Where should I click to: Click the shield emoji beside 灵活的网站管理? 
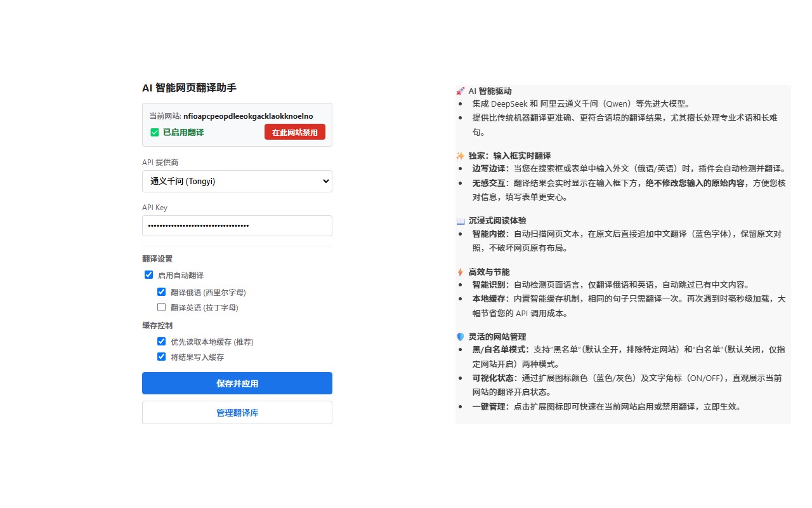(x=461, y=337)
